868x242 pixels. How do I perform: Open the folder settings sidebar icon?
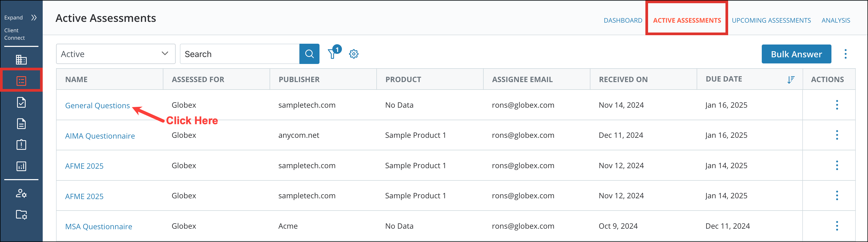pyautogui.click(x=21, y=214)
